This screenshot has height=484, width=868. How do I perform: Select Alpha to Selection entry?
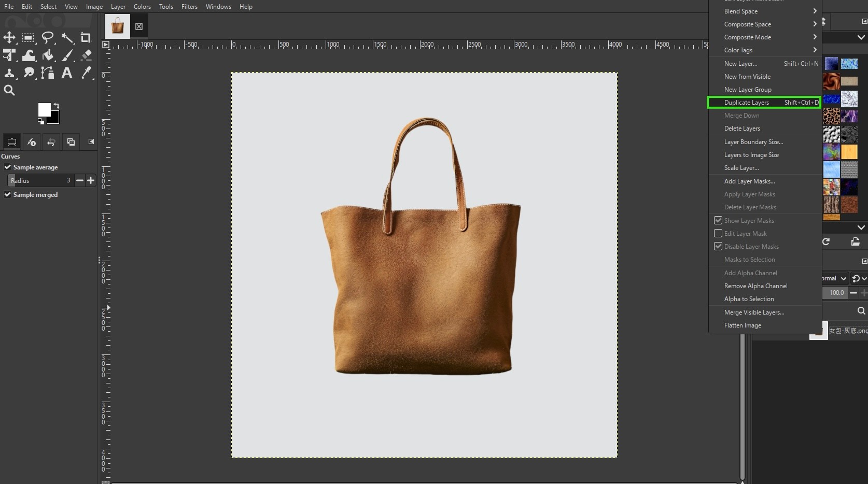765,299
